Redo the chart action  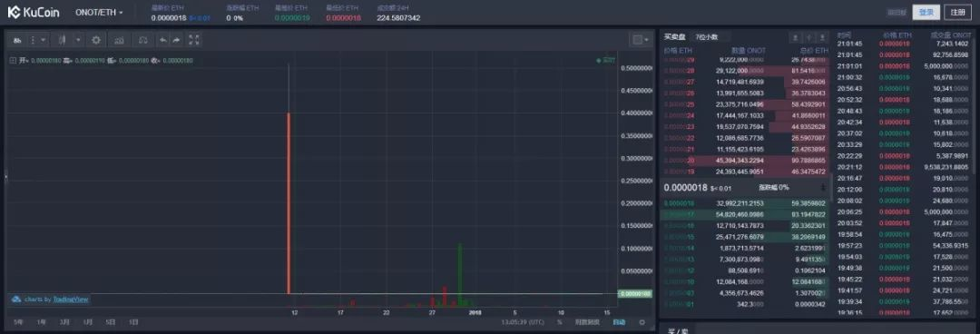coord(176,40)
